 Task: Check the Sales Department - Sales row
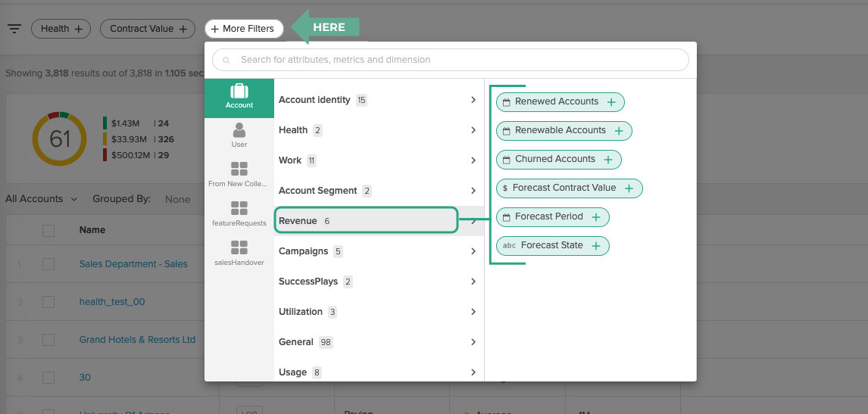48,264
